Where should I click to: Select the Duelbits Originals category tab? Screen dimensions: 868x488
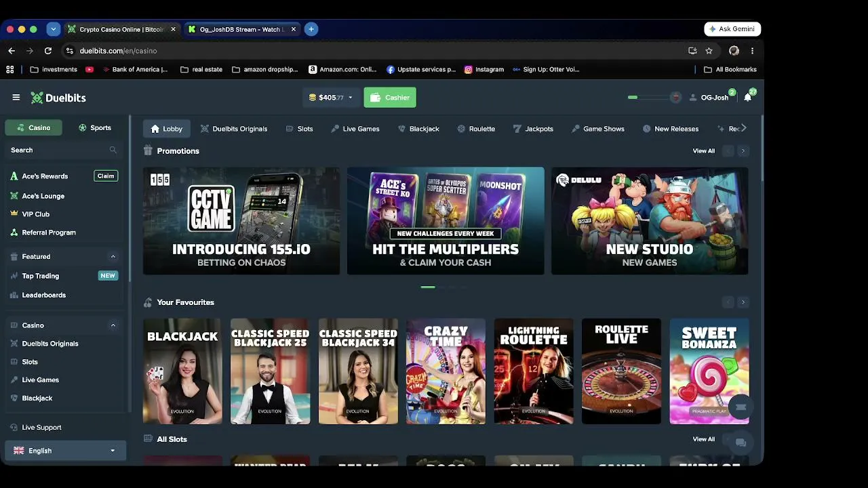(234, 129)
